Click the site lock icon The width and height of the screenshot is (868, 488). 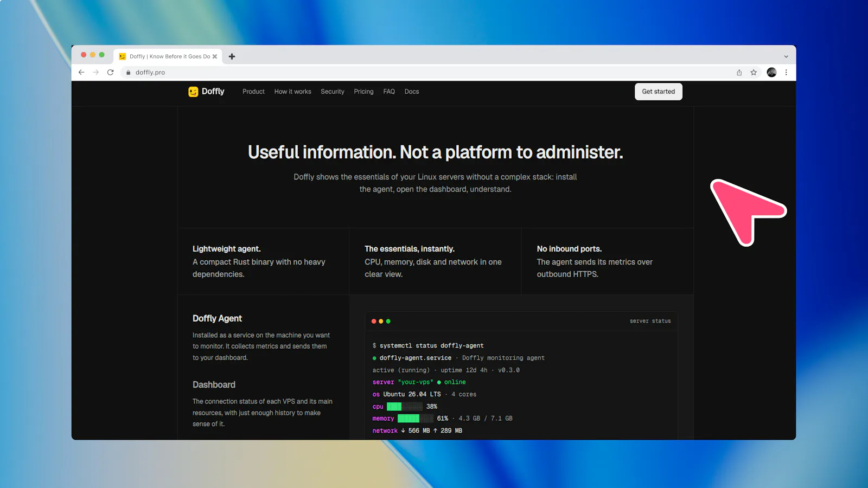pos(129,72)
